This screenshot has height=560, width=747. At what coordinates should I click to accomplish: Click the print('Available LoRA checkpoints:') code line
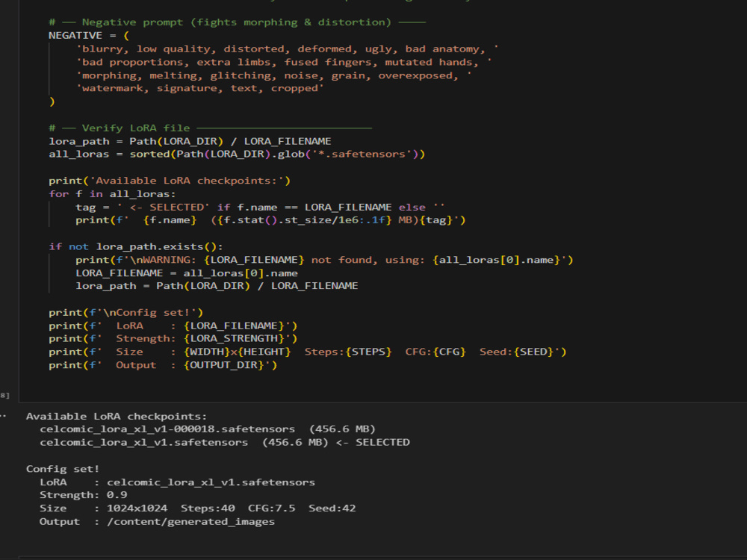click(x=170, y=181)
